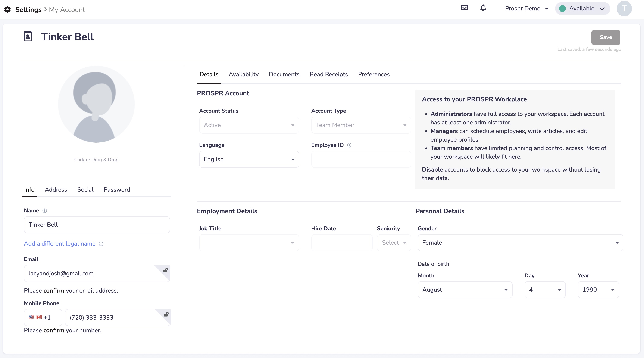Image resolution: width=644 pixels, height=358 pixels.
Task: Click the green Available status dot
Action: (562, 9)
